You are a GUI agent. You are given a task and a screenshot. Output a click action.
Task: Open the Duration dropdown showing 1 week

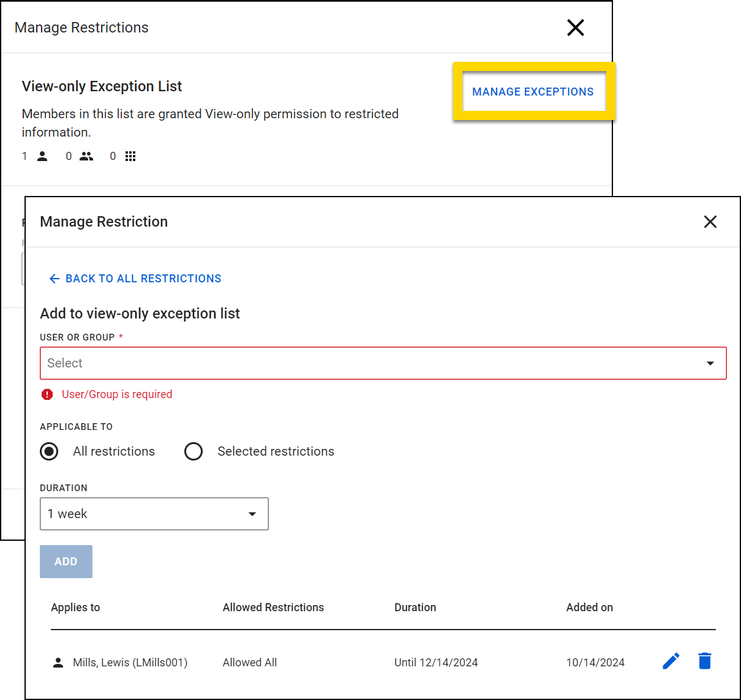(154, 514)
